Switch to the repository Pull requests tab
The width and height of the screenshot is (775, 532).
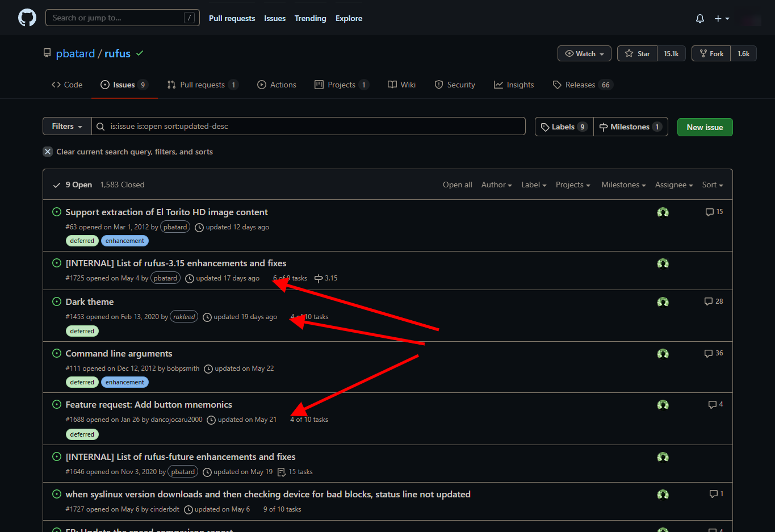203,85
